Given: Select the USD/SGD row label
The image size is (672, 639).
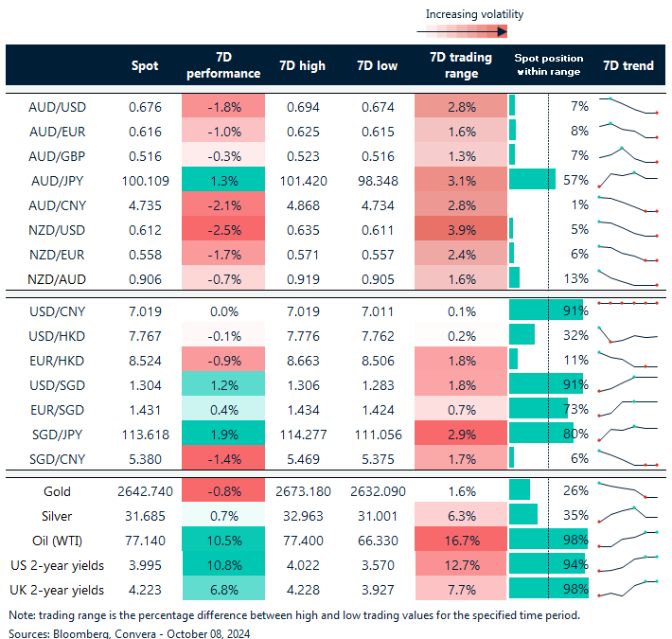Looking at the screenshot, I should [x=57, y=385].
